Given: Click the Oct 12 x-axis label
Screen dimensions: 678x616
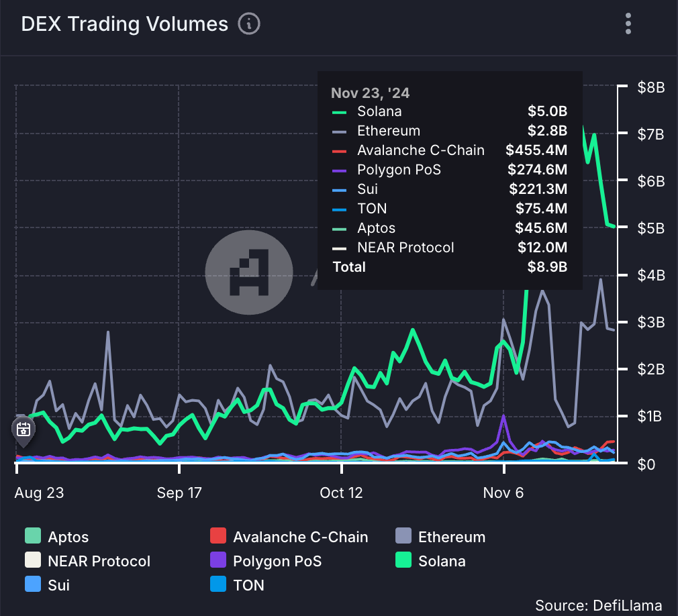Looking at the screenshot, I should (x=341, y=493).
